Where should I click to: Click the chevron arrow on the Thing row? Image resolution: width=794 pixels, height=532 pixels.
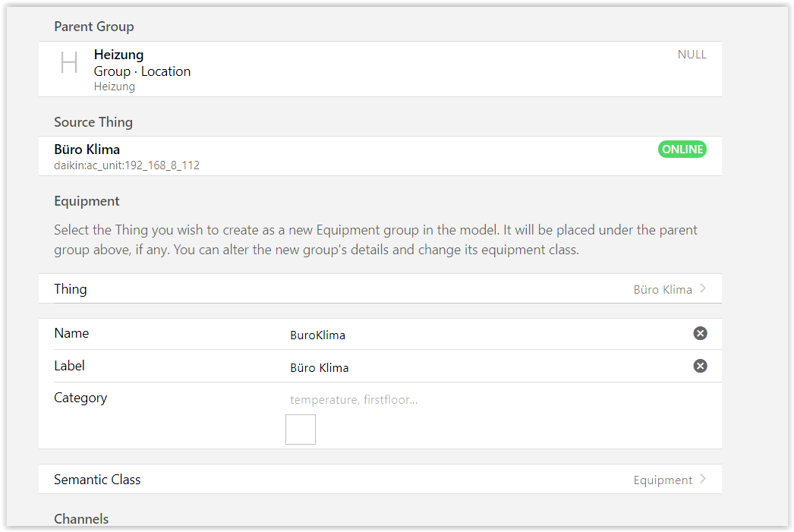click(704, 288)
